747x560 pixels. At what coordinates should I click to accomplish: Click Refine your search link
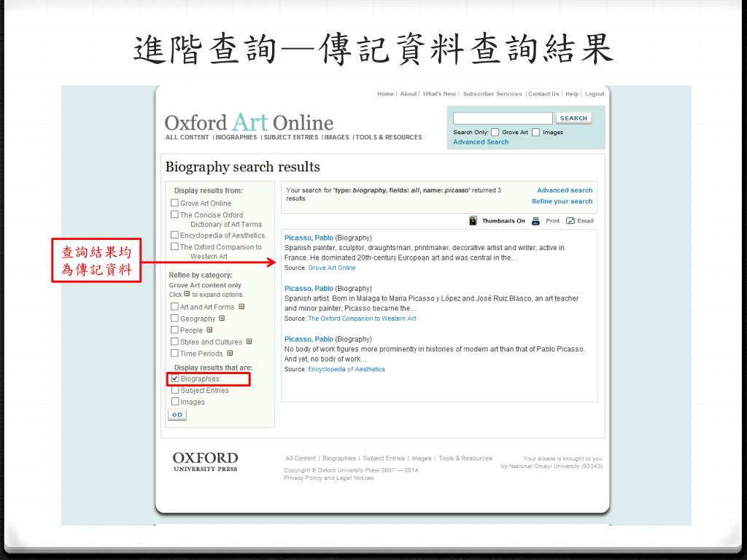click(x=562, y=201)
